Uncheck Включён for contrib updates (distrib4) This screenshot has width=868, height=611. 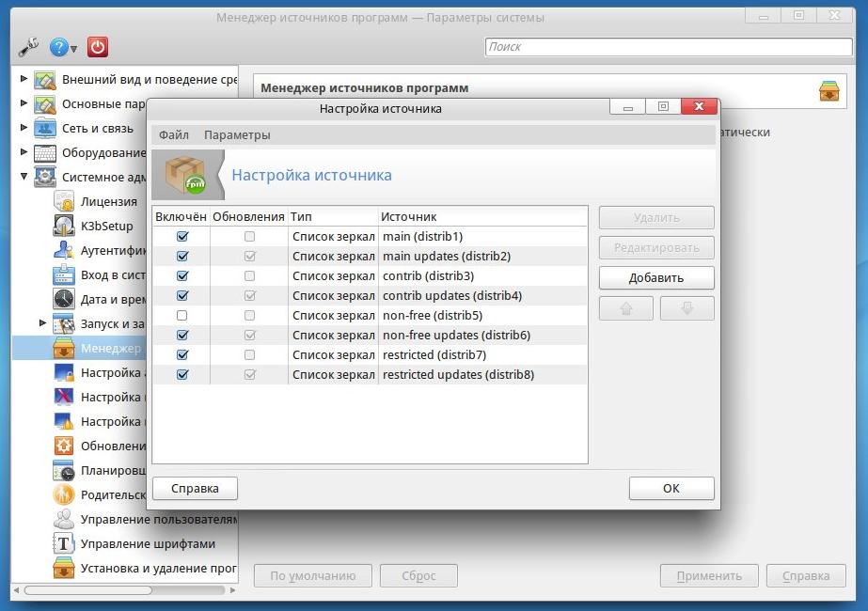[x=182, y=295]
